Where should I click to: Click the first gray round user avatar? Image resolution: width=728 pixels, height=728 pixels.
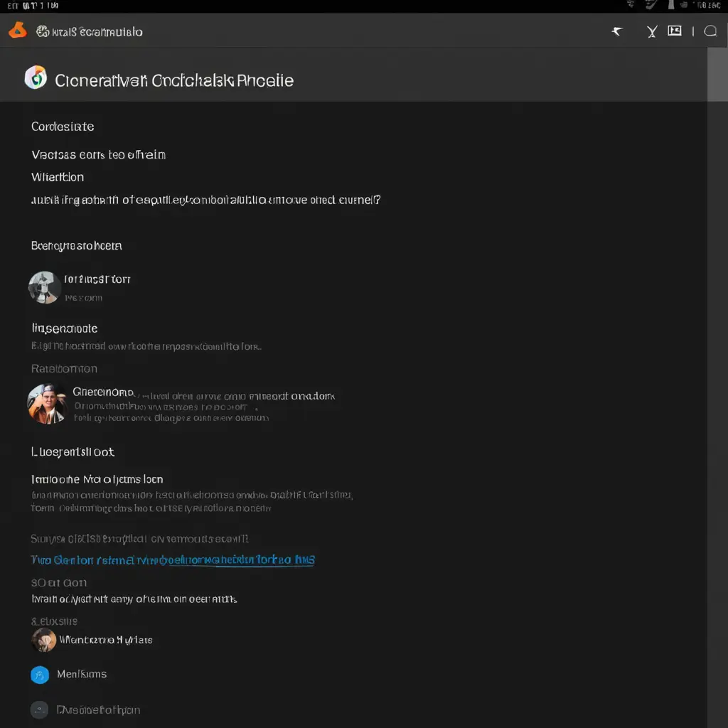pyautogui.click(x=44, y=287)
